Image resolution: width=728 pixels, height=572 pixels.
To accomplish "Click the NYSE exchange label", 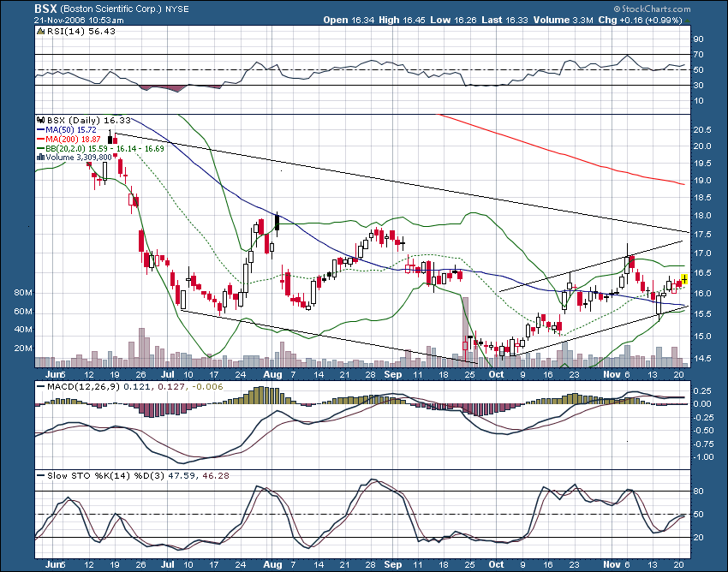I will coord(177,9).
